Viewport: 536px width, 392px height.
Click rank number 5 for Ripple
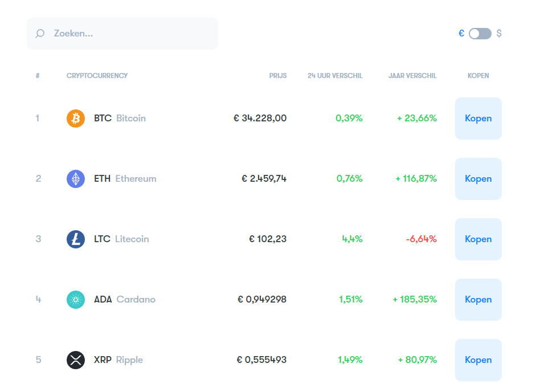(x=38, y=360)
